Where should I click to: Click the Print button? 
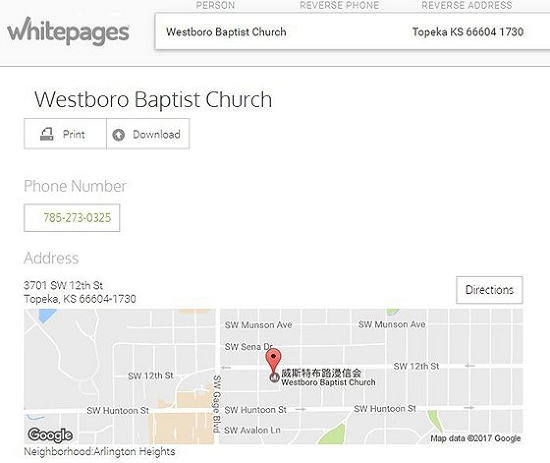point(65,134)
